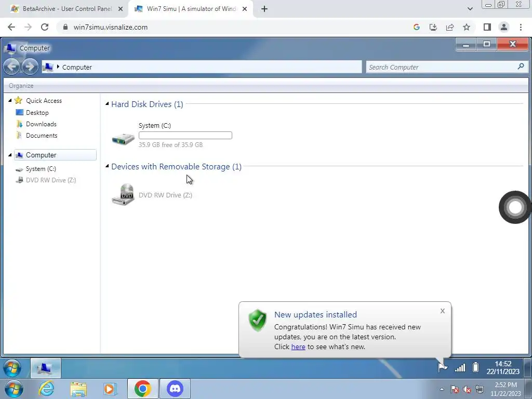Screen dimensions: 532x399
Task: Click '35.9 GB free of 35.9 GB' text
Action: 170,144
